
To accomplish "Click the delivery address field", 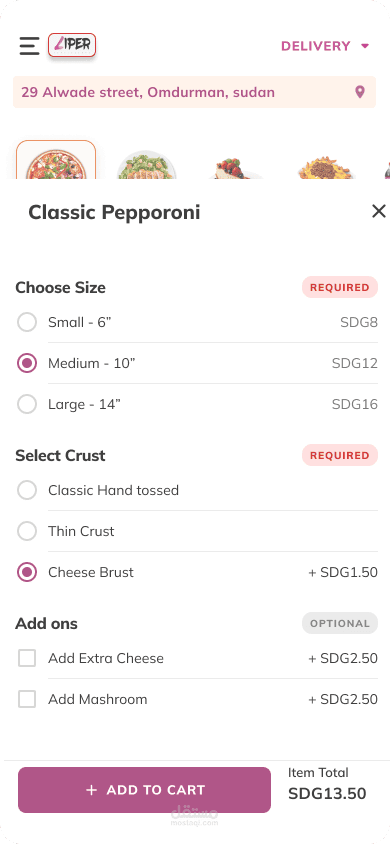I will point(194,92).
